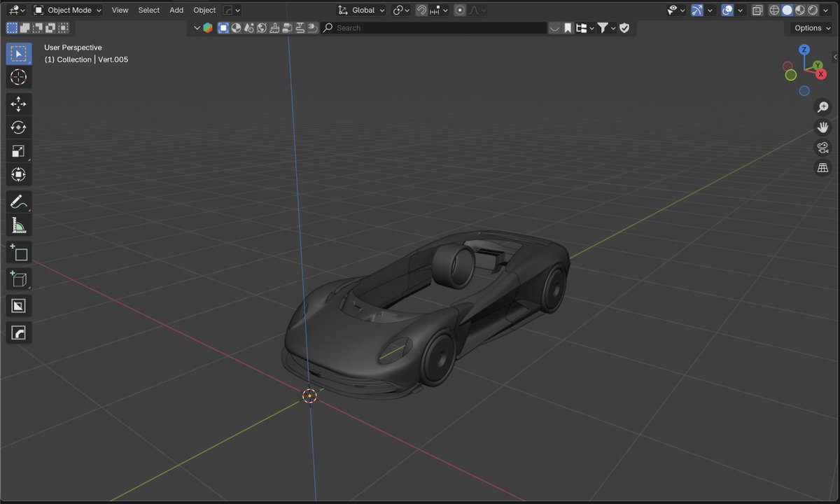840x504 pixels.
Task: Switch to rendered viewport shading
Action: pyautogui.click(x=812, y=10)
